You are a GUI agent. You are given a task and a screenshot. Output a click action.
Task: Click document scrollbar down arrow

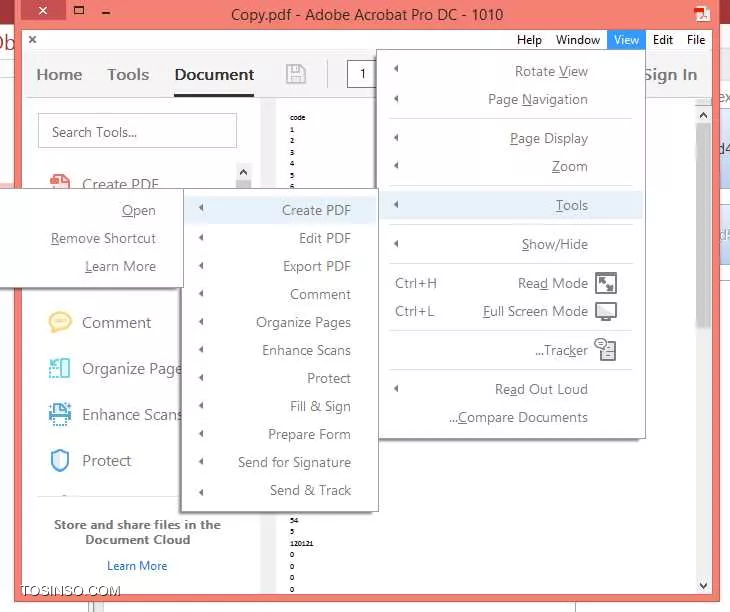(x=703, y=585)
